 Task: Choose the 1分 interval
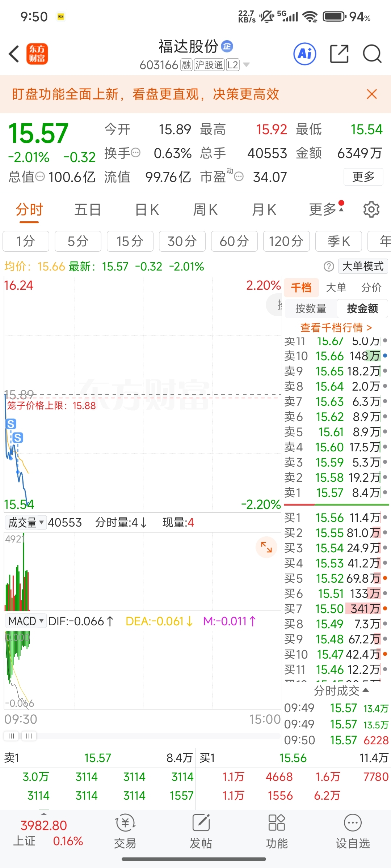pos(26,241)
